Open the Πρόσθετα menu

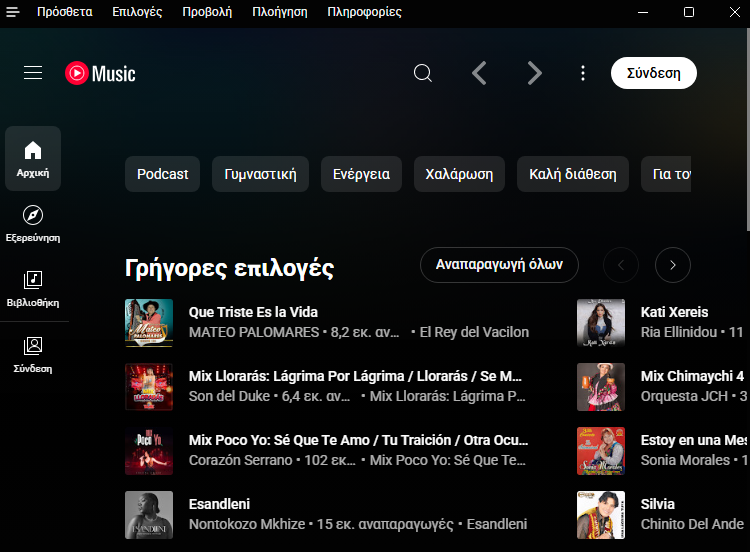tap(65, 12)
